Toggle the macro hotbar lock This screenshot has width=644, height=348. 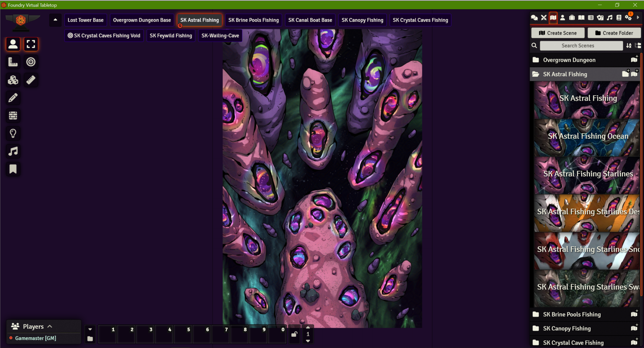tap(294, 334)
